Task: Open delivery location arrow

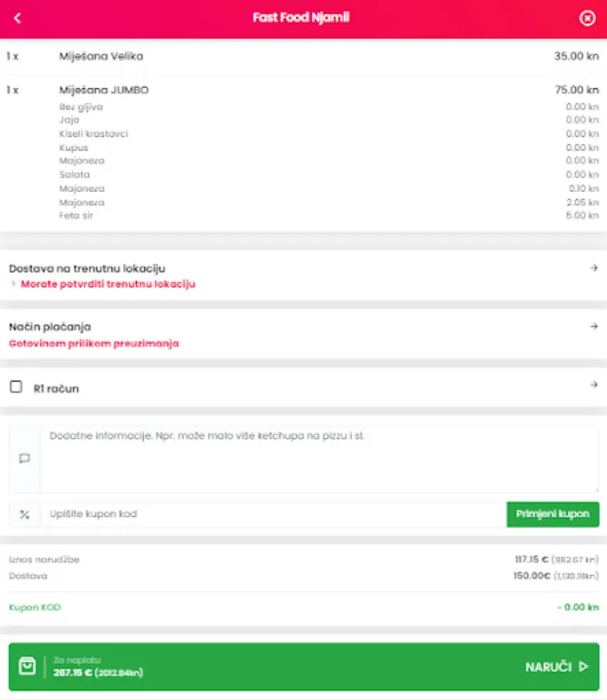Action: pos(593,268)
